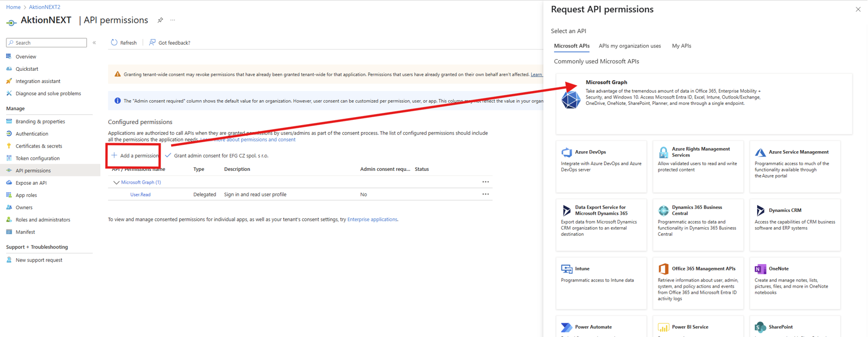
Task: Click the Certificates & secrets key icon
Action: [9, 146]
